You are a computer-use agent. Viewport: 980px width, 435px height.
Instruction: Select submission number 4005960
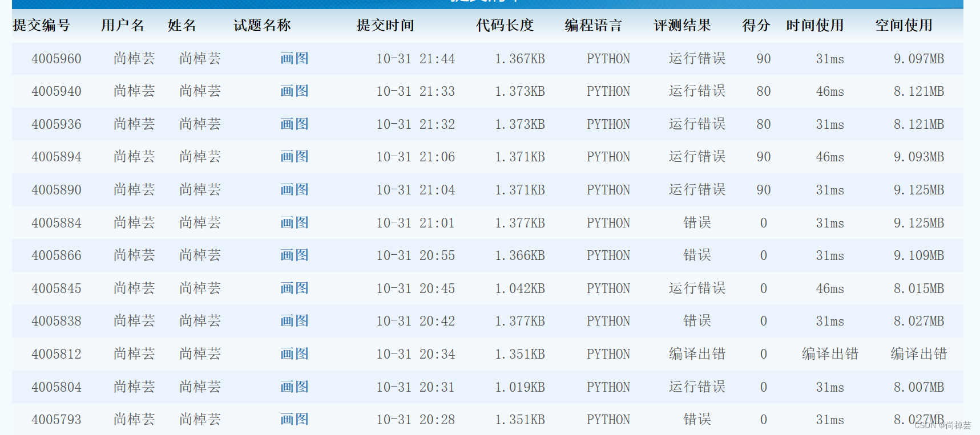coord(57,59)
